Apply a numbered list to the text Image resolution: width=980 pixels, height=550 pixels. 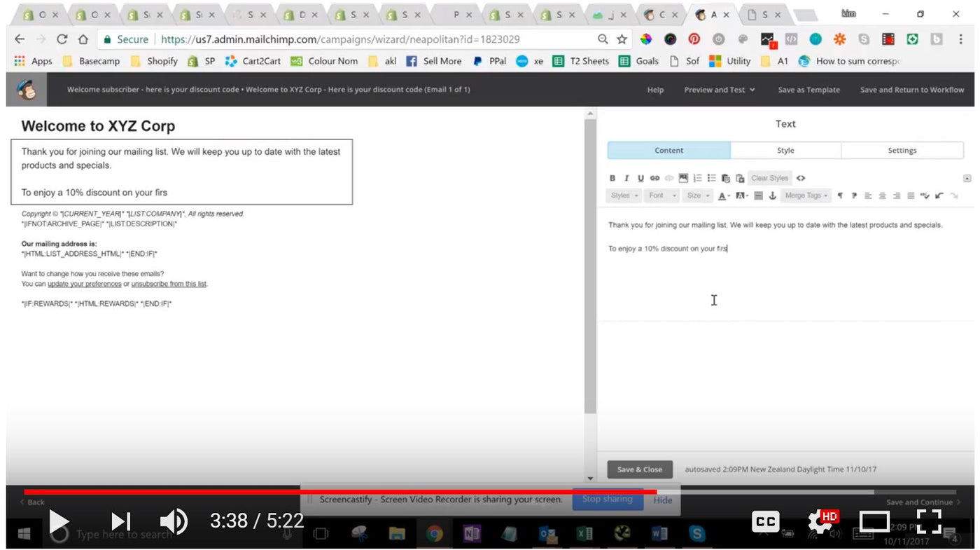pos(698,178)
